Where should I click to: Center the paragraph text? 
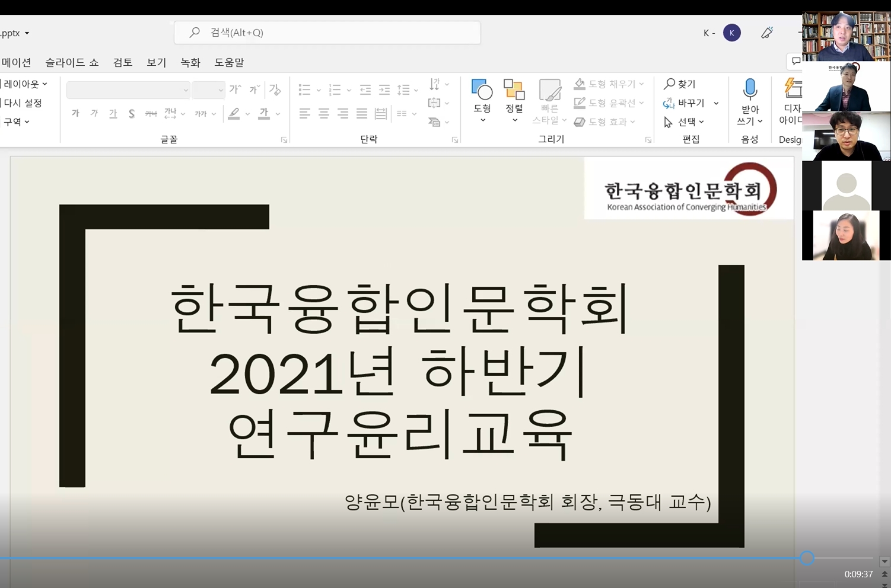323,113
